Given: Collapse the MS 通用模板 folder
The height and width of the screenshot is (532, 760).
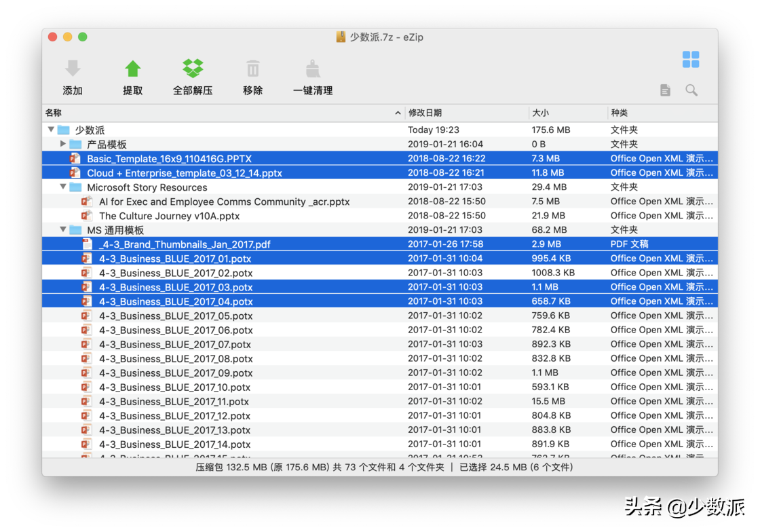Looking at the screenshot, I should pyautogui.click(x=62, y=229).
